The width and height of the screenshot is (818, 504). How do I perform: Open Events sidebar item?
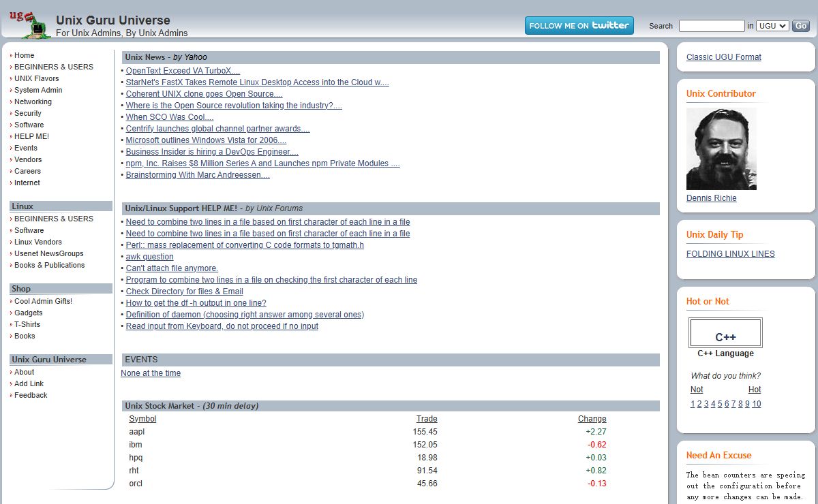pos(26,148)
